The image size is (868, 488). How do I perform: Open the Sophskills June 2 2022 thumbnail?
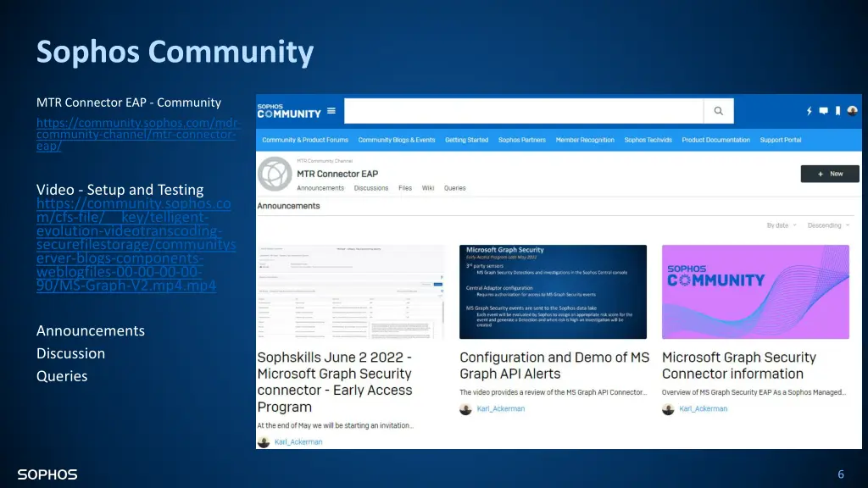350,291
